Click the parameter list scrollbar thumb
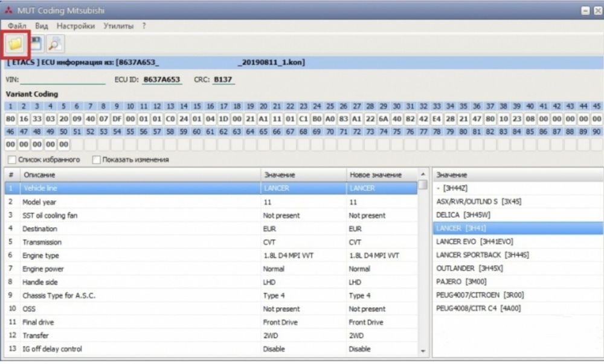 pos(423,185)
